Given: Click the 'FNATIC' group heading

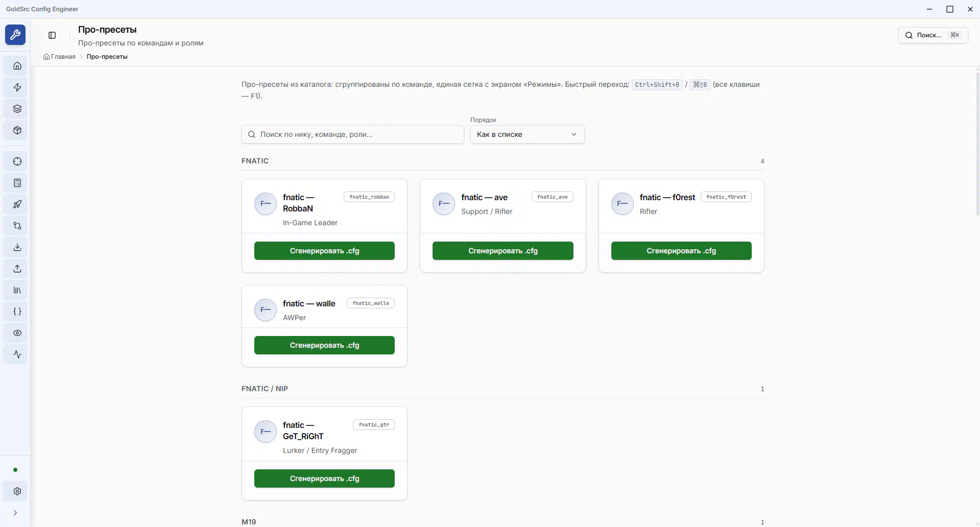Looking at the screenshot, I should 255,161.
